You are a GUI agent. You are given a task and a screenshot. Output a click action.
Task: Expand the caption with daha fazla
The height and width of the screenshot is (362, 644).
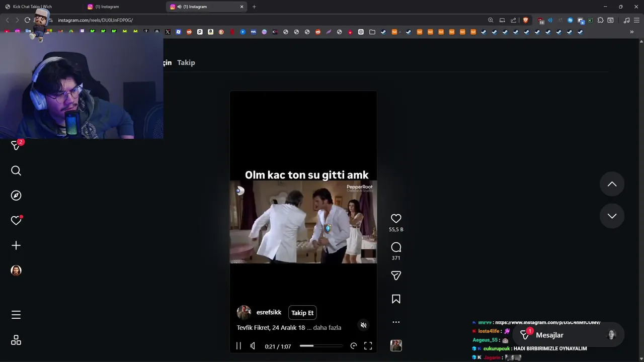pyautogui.click(x=327, y=328)
